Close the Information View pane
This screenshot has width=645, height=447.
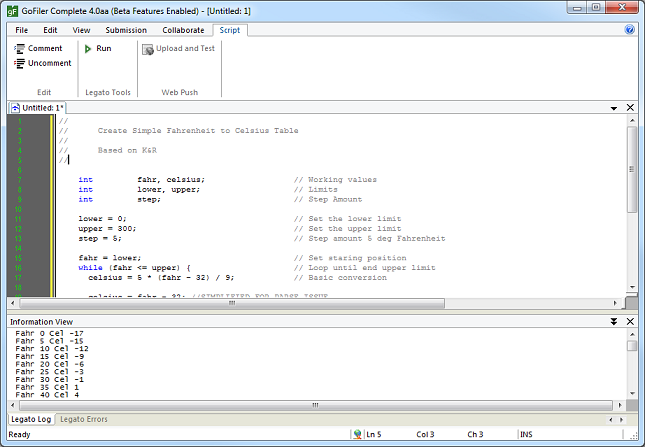630,321
